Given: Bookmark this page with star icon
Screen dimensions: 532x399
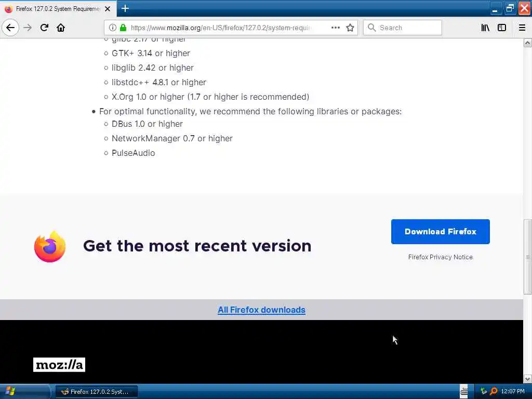Looking at the screenshot, I should pyautogui.click(x=350, y=28).
